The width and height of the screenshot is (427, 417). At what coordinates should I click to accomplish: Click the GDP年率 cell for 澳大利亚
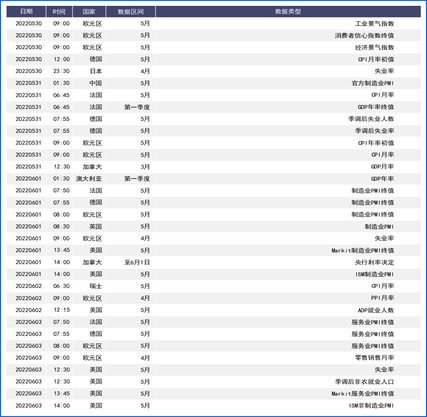[382, 179]
